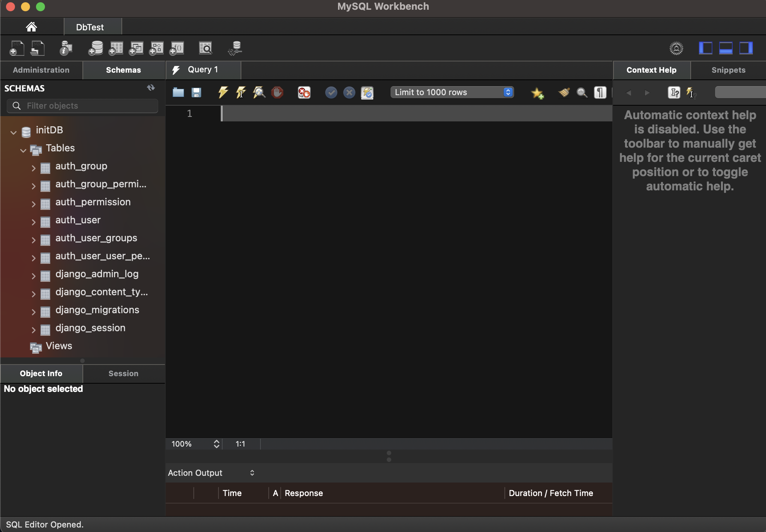Go back in context help history
The height and width of the screenshot is (532, 766).
[629, 93]
